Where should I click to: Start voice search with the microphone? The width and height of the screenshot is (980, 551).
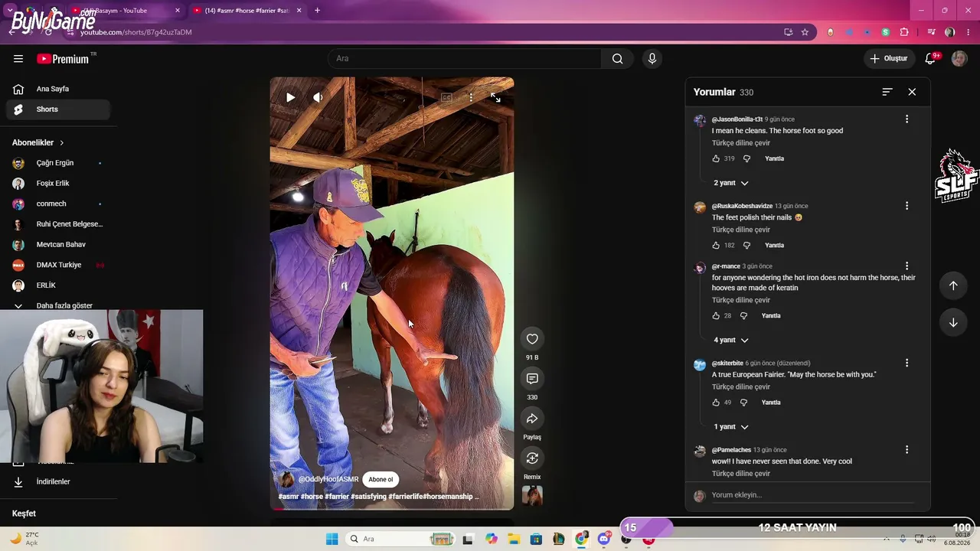[652, 59]
